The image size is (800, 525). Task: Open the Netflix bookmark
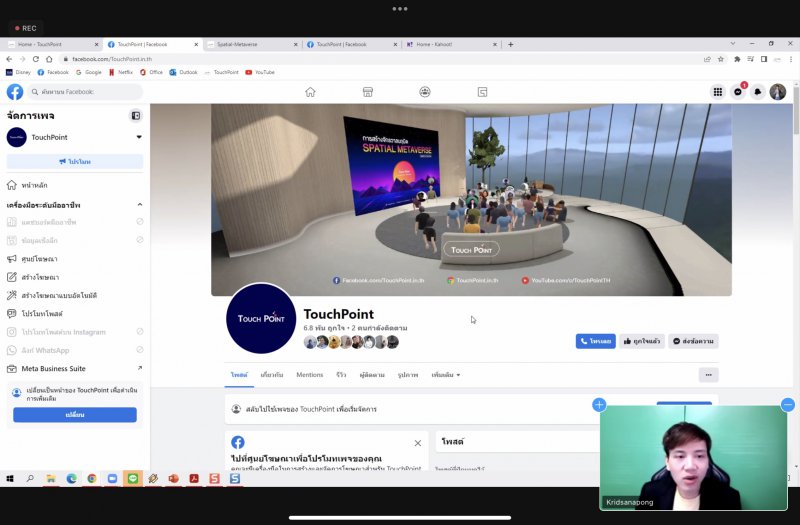[121, 72]
